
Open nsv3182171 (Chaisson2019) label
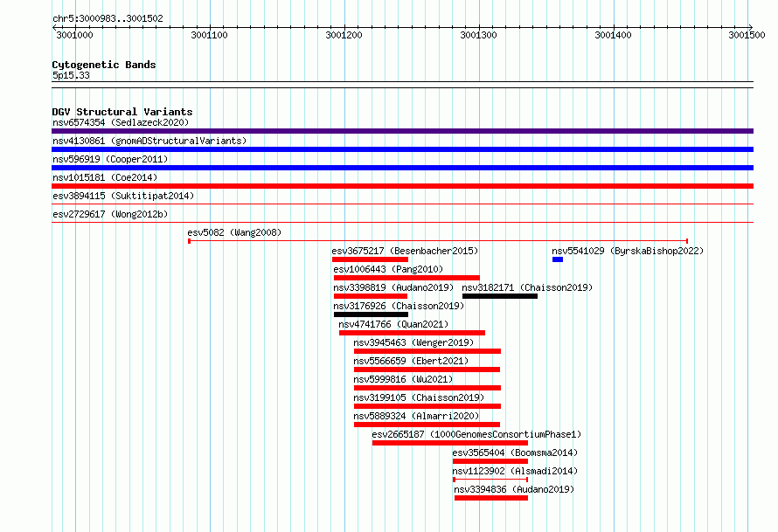(527, 287)
